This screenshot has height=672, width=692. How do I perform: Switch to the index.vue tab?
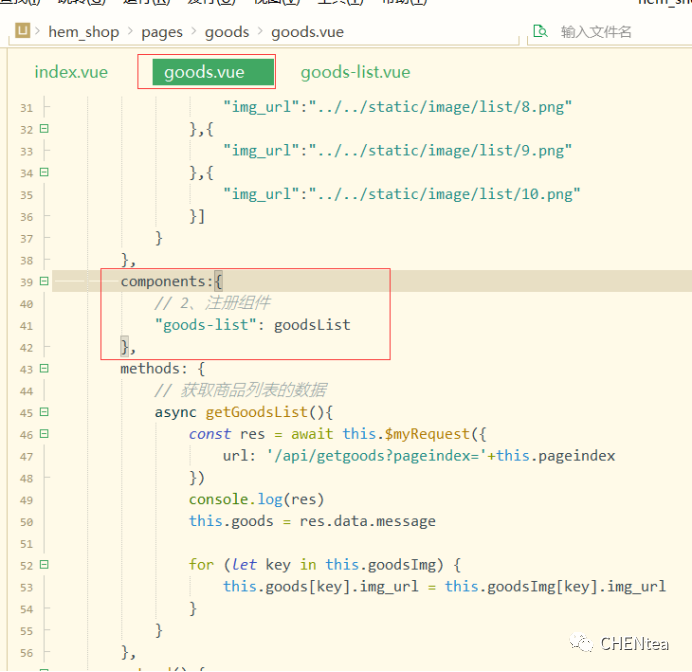pyautogui.click(x=71, y=72)
